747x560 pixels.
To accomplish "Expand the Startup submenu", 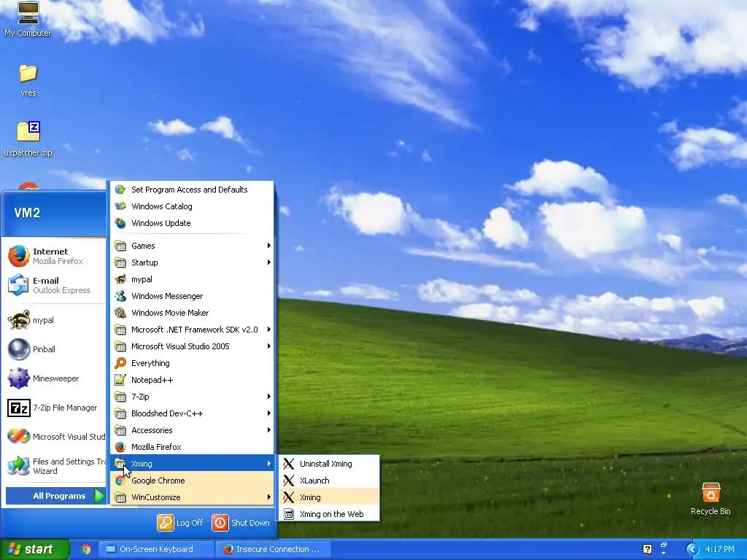I will [193, 262].
